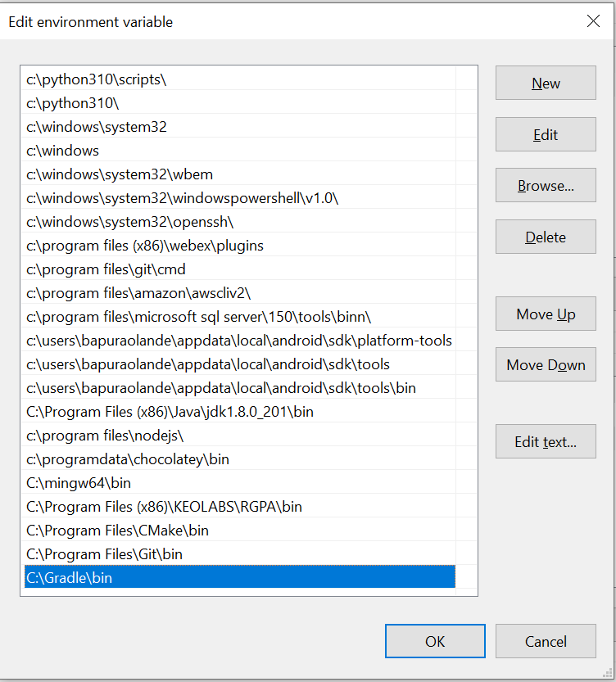Viewport: 616px width, 682px height.
Task: Click the New button
Action: [546, 83]
